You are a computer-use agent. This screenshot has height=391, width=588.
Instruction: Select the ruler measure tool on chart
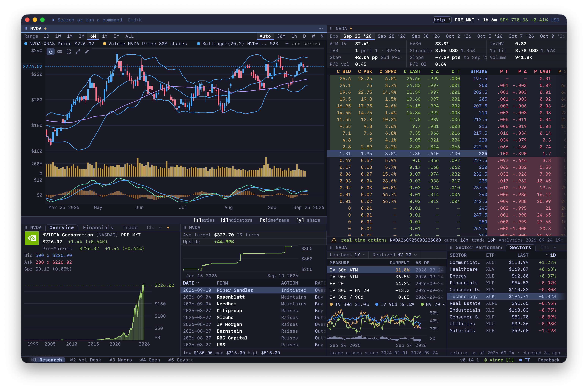(x=60, y=52)
